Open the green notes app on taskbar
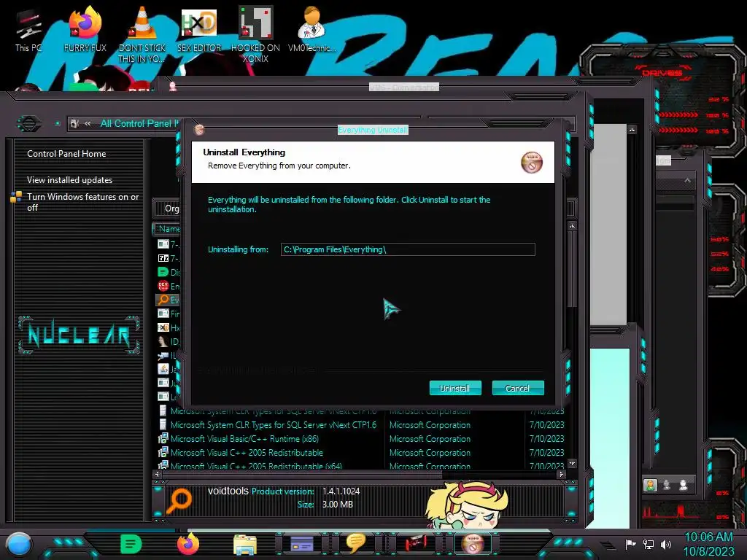 [x=131, y=544]
